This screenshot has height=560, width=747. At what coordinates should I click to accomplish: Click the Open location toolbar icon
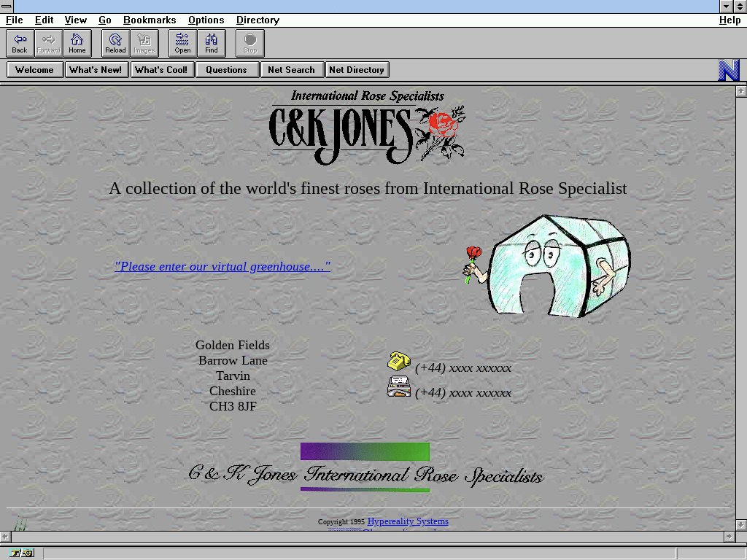[x=182, y=43]
